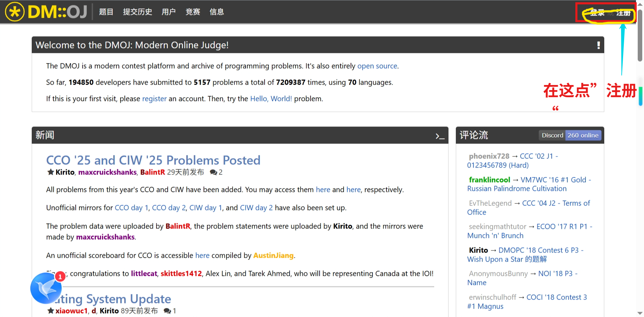The image size is (644, 317).
Task: Click the first 'here' CCO problems link
Action: point(323,190)
